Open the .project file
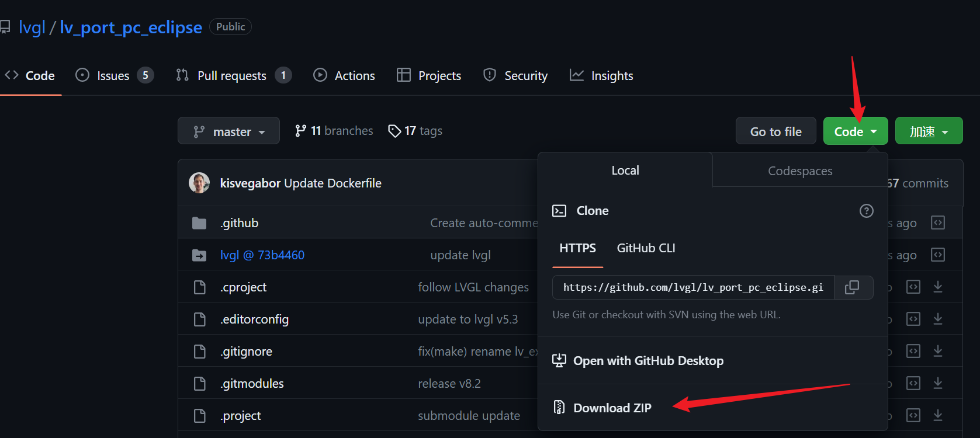Image resolution: width=980 pixels, height=438 pixels. click(240, 416)
